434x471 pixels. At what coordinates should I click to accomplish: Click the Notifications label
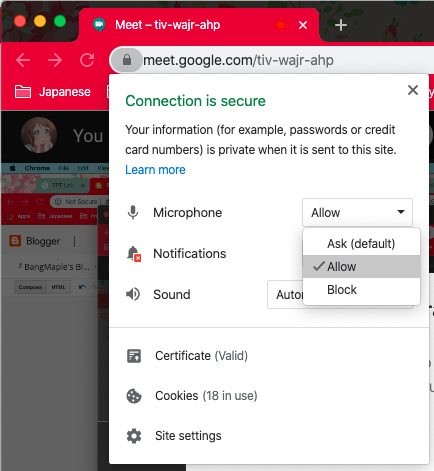tap(190, 254)
